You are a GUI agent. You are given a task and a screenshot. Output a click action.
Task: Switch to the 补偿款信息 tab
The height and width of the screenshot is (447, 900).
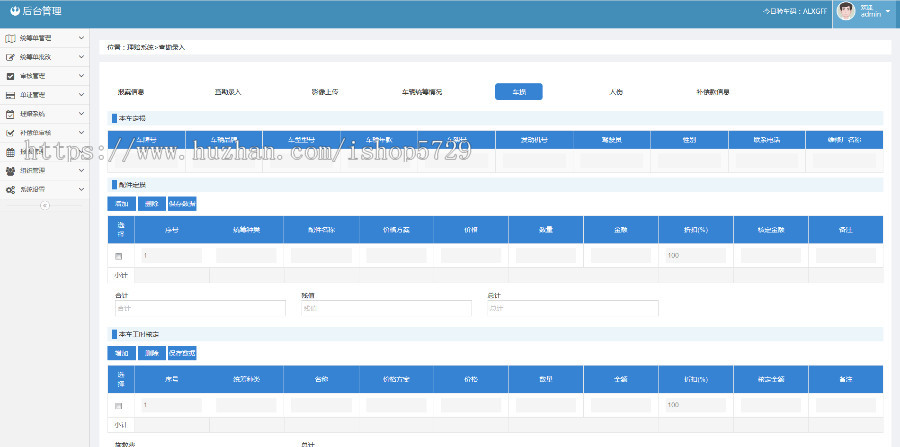point(712,92)
